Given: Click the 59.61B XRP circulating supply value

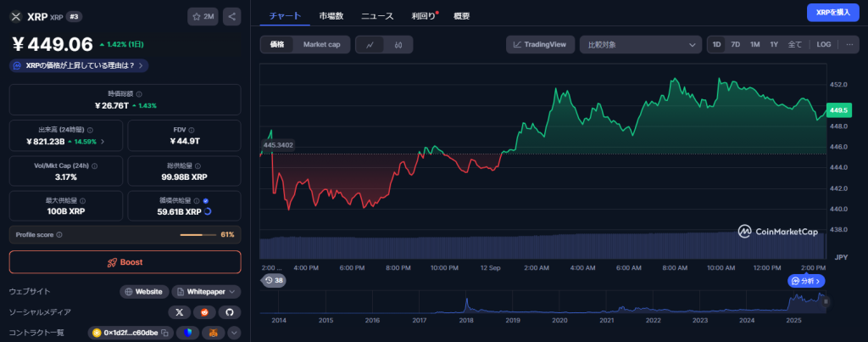Looking at the screenshot, I should tap(179, 212).
